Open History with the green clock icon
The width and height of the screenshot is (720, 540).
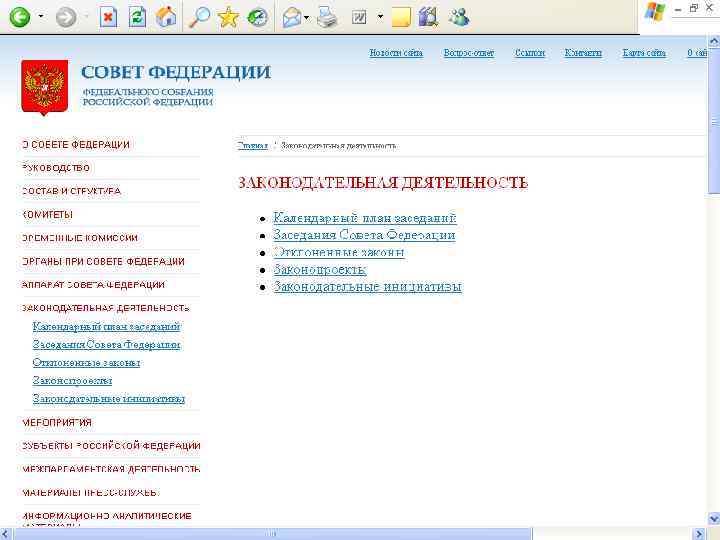tap(258, 17)
